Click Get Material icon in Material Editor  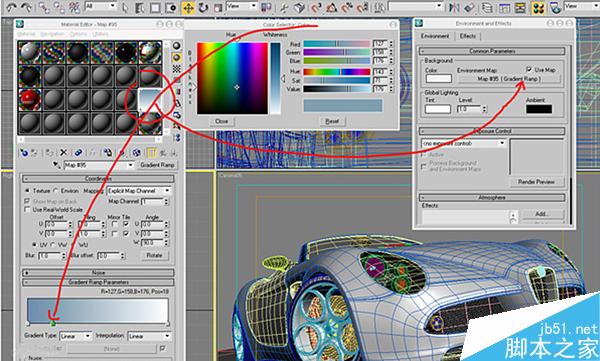point(24,153)
